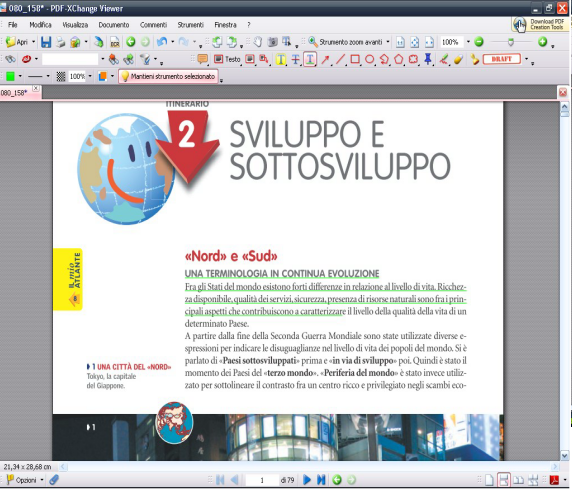Open the Opzioni dropdown in status bar
This screenshot has height=489, width=572.
(42, 480)
